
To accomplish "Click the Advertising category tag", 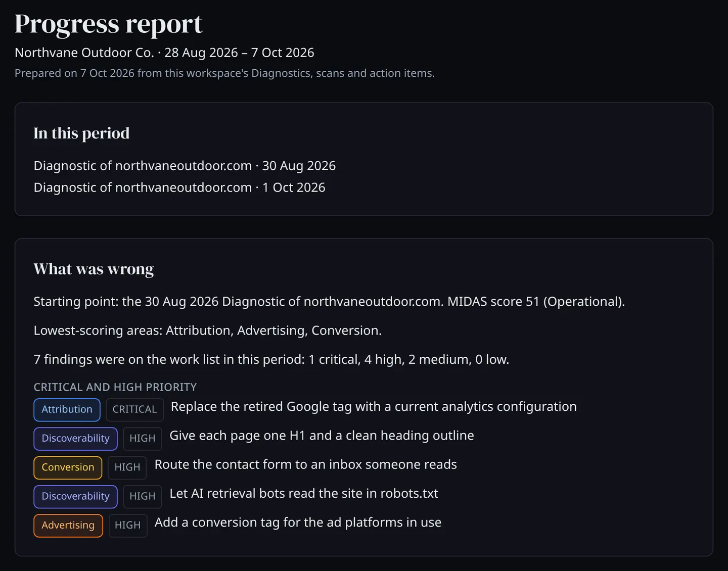I will pyautogui.click(x=68, y=525).
